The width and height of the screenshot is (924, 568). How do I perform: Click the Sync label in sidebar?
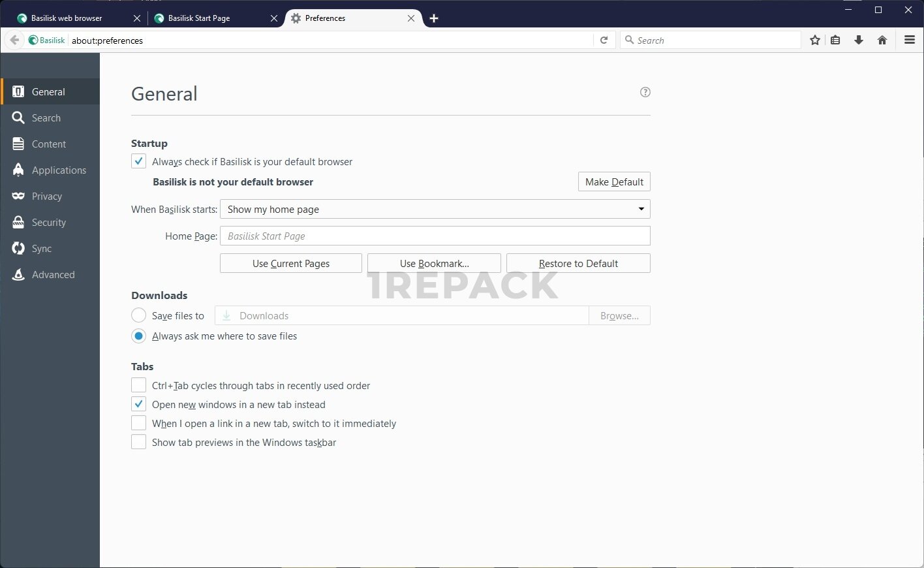tap(42, 249)
